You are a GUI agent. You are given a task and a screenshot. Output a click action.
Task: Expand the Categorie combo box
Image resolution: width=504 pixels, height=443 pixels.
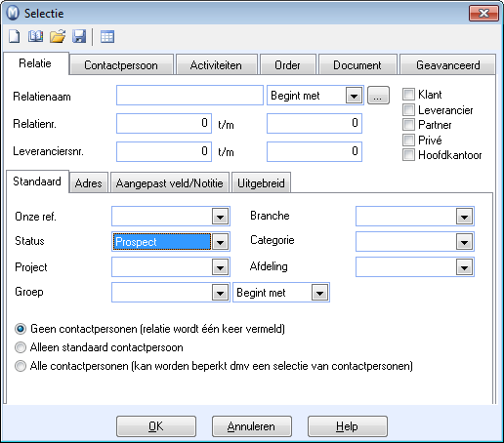[x=464, y=242]
